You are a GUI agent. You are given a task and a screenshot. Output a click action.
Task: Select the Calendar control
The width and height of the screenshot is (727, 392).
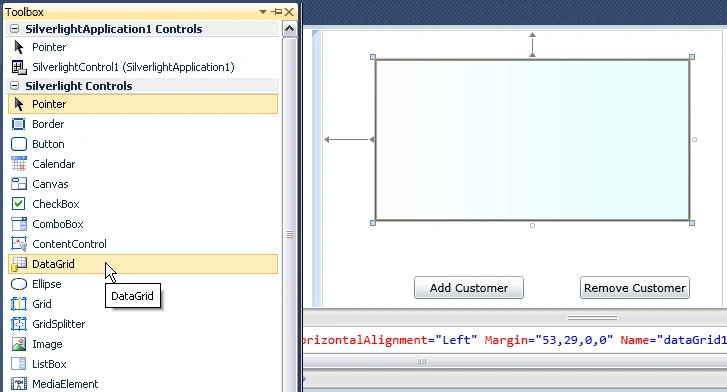(143, 164)
